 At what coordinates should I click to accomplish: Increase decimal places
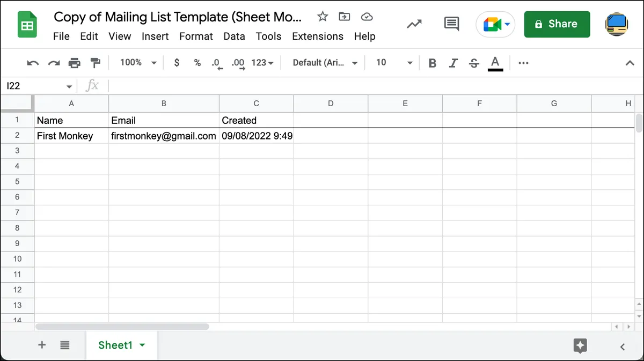click(x=238, y=64)
